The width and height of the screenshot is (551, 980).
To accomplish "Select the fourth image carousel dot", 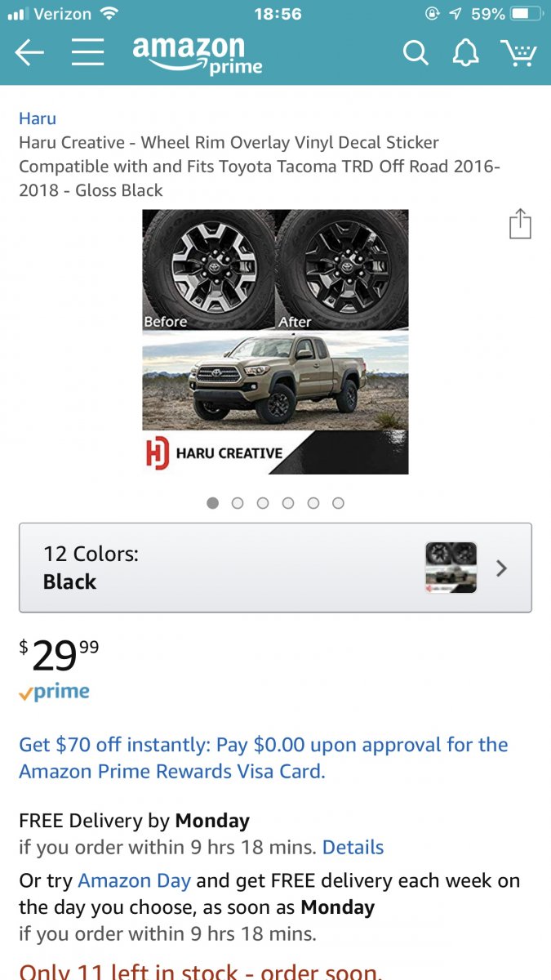I will [x=288, y=503].
